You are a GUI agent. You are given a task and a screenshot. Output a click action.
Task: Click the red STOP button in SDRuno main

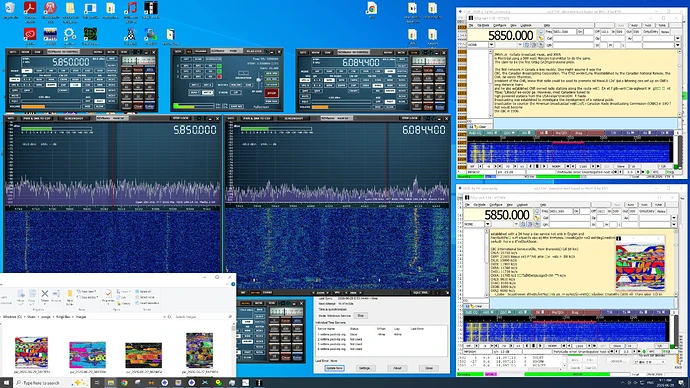click(271, 93)
